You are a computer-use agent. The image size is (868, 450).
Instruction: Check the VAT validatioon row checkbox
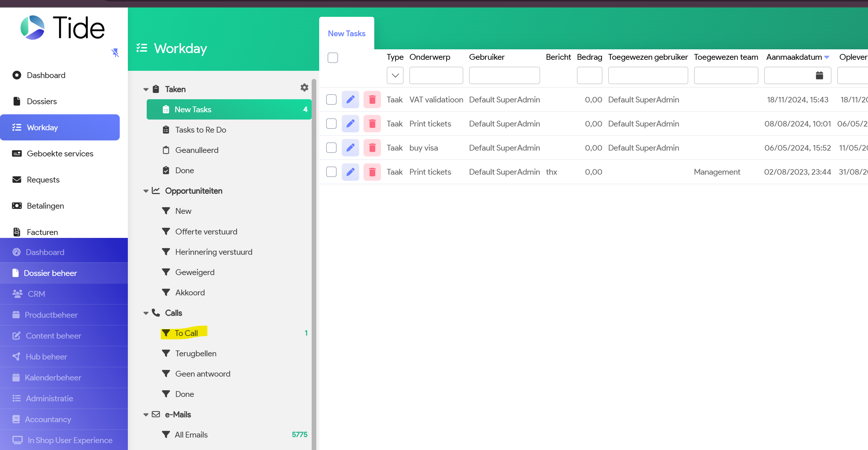[331, 100]
